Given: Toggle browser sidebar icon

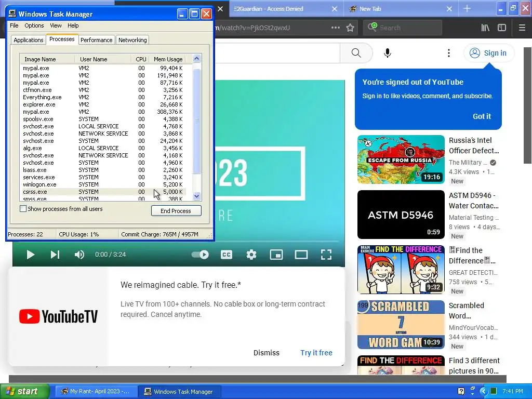Looking at the screenshot, I should pos(502,28).
